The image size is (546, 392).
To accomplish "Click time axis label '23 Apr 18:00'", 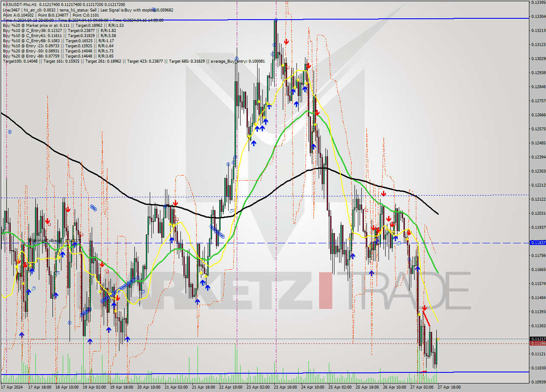I will pyautogui.click(x=285, y=387).
